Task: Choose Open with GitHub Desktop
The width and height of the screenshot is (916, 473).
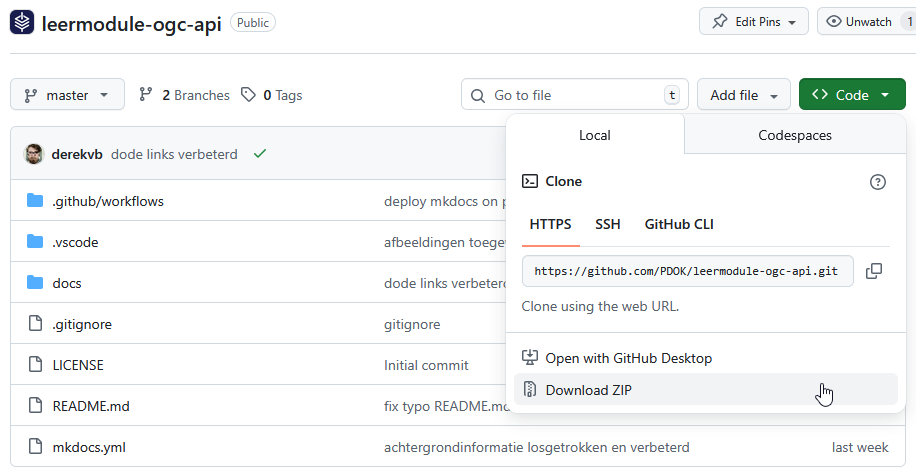Action: [x=628, y=358]
